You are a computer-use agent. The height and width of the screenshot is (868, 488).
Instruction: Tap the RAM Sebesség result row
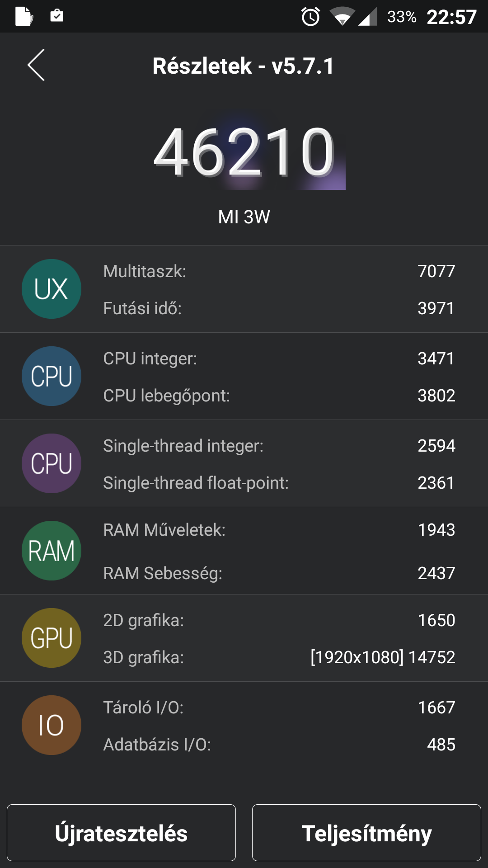click(x=279, y=573)
